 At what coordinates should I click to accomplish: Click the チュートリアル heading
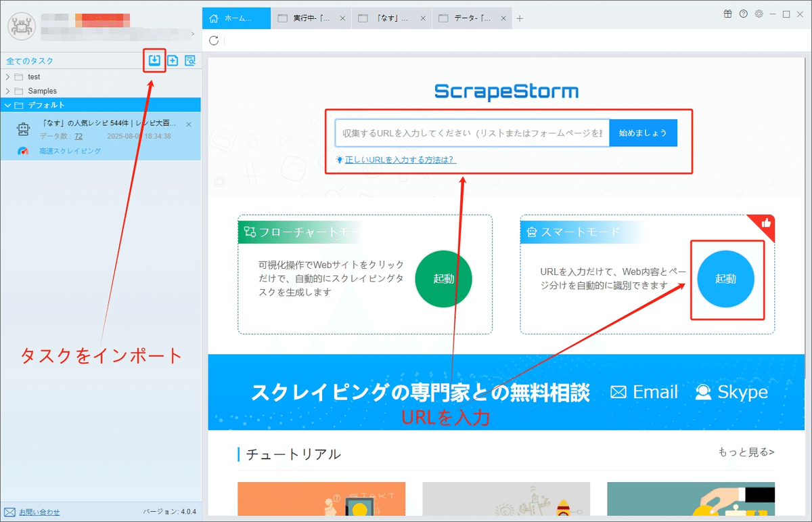tap(294, 454)
